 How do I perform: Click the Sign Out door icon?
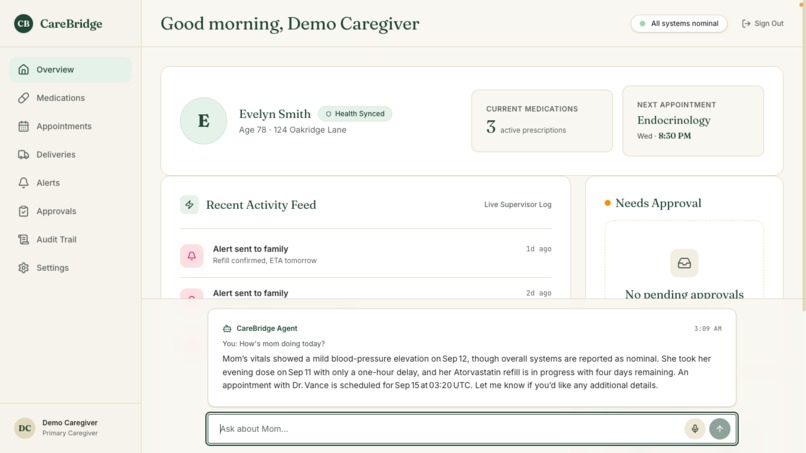(x=746, y=24)
